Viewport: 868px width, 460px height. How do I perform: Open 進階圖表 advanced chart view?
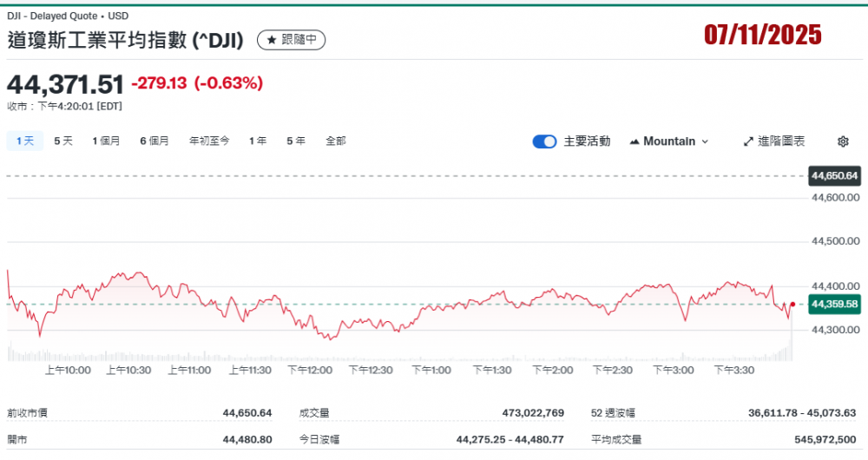point(774,141)
